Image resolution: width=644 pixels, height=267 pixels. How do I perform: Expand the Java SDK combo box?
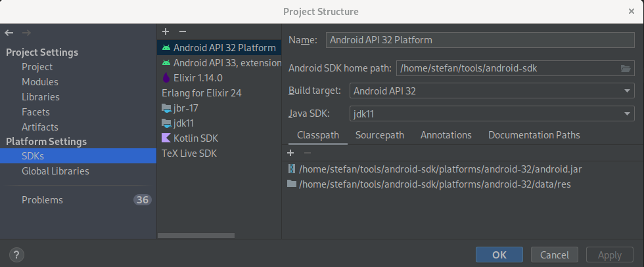coord(491,114)
